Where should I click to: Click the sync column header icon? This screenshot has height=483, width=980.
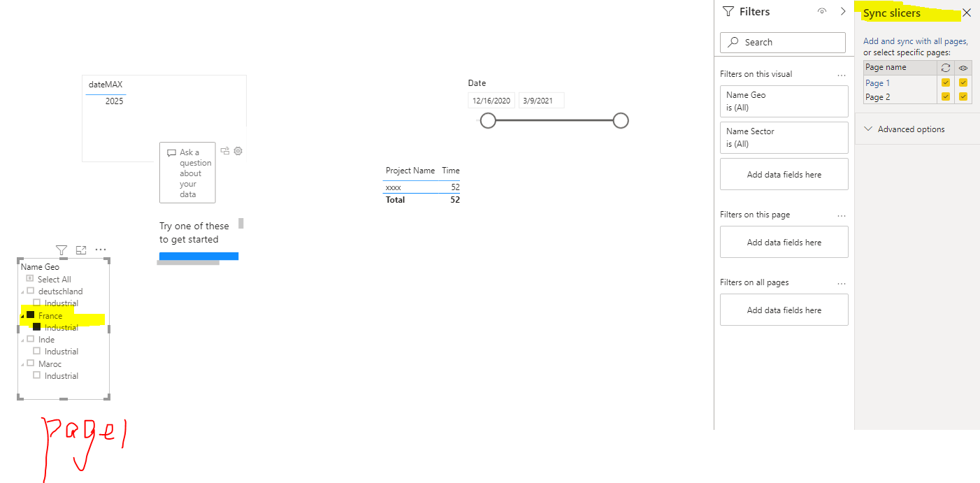[946, 68]
